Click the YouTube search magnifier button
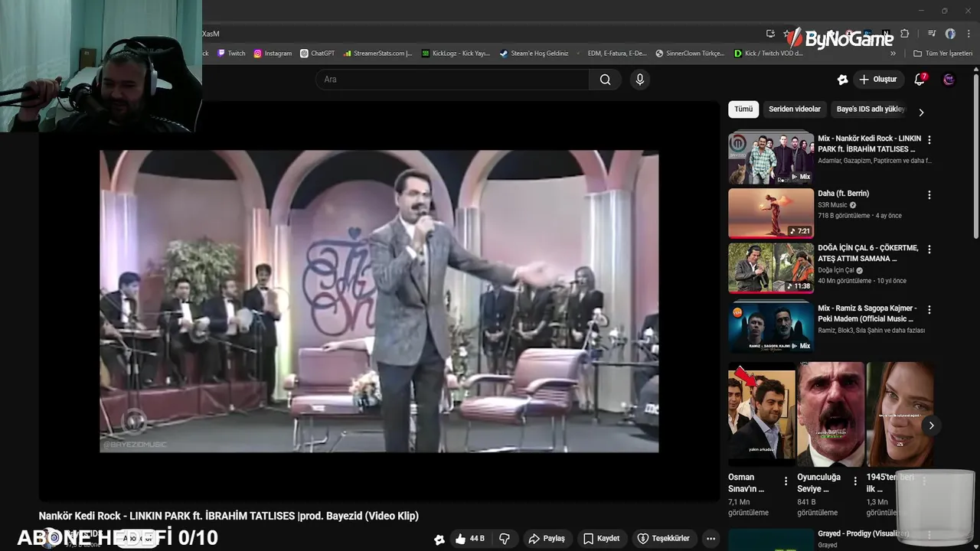Image resolution: width=980 pixels, height=551 pixels. (x=605, y=80)
